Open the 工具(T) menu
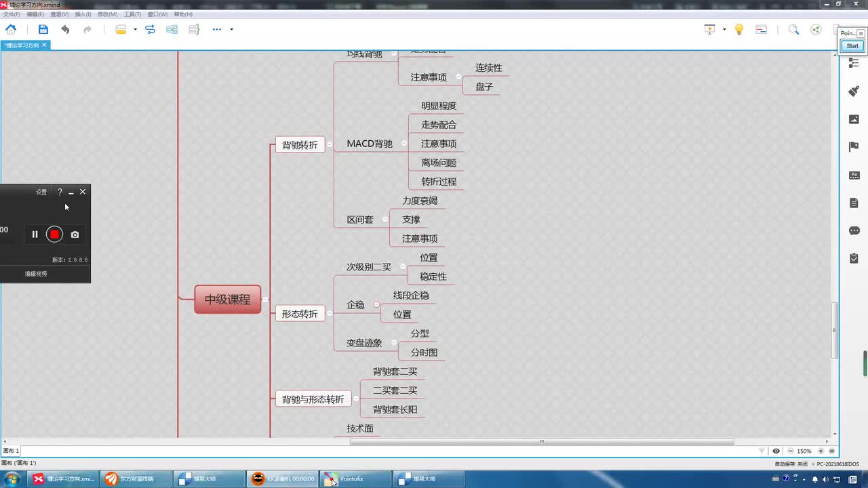 click(132, 14)
